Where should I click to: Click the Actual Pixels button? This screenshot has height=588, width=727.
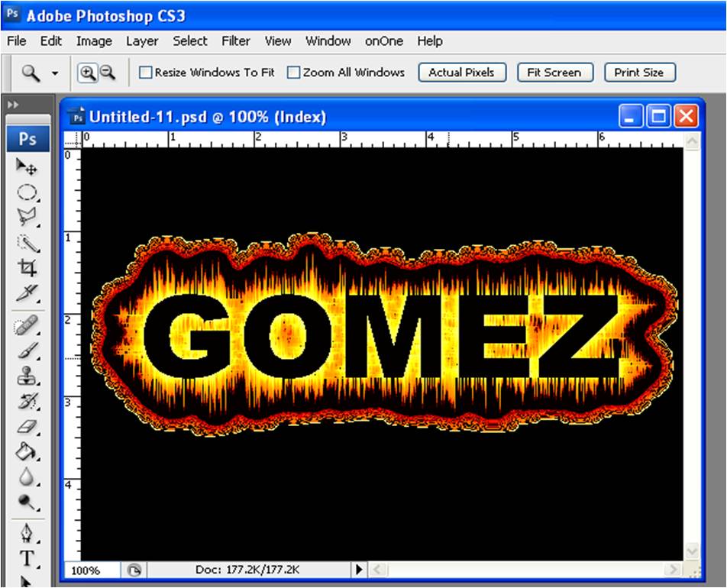coord(462,73)
